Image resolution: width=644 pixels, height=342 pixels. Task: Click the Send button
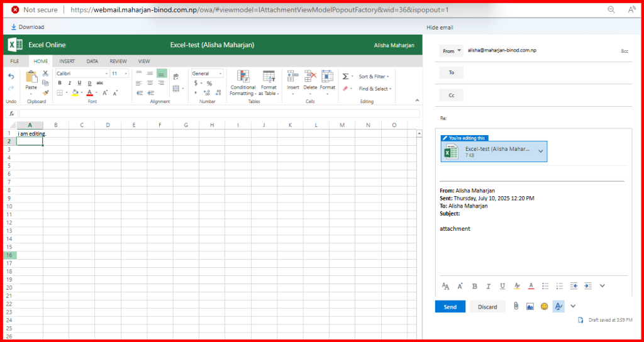[x=450, y=307]
